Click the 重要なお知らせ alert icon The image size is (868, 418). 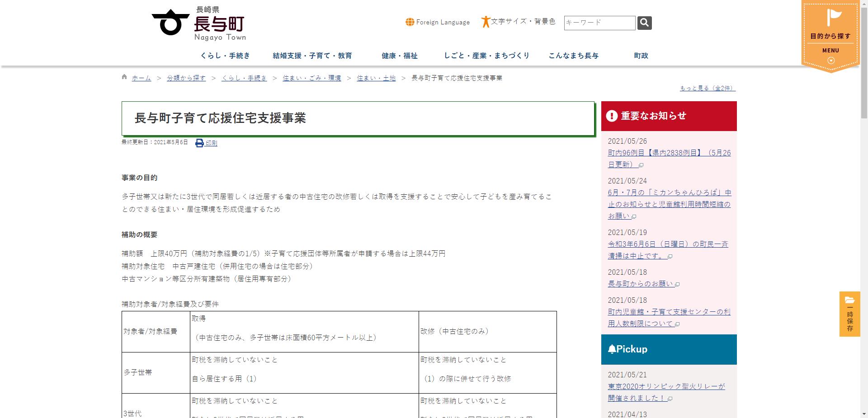pyautogui.click(x=611, y=115)
